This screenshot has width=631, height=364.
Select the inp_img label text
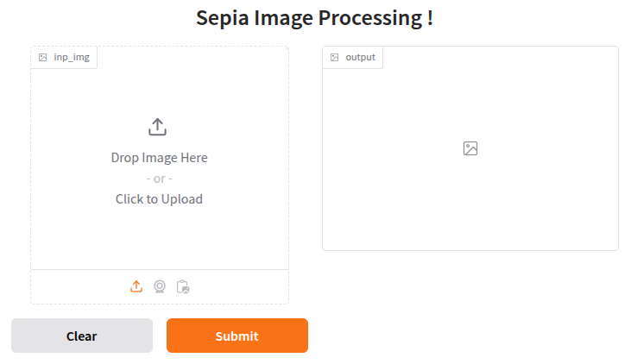[x=72, y=58]
